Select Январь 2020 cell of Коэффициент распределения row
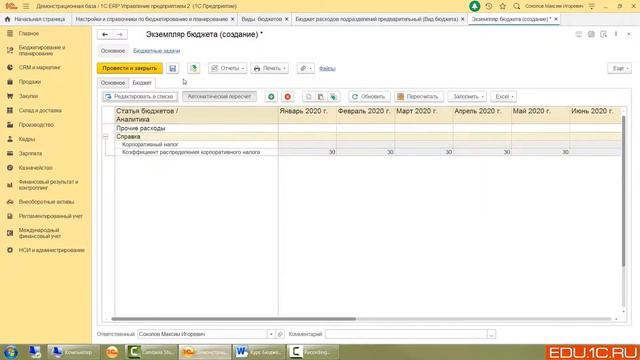 (x=307, y=152)
